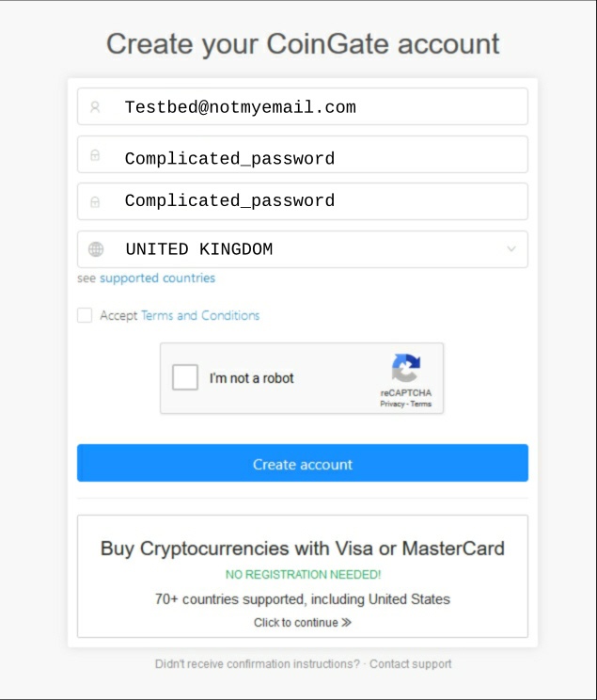Click the lock icon in confirm password field
This screenshot has height=700, width=597.
(x=95, y=201)
